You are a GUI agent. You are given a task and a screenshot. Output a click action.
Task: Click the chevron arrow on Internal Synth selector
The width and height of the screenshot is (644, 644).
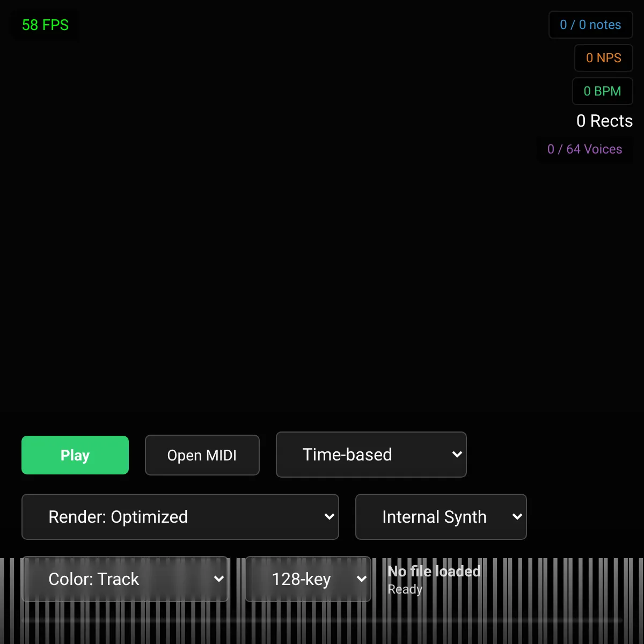click(x=517, y=517)
